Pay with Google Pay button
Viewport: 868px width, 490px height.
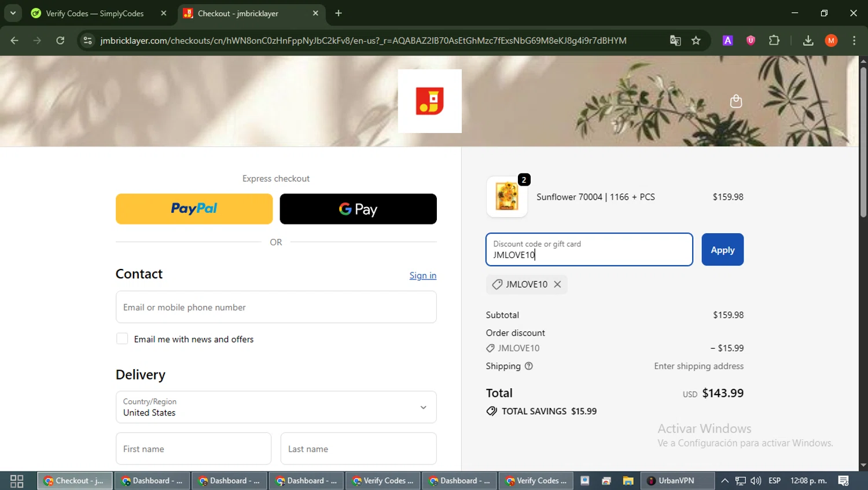point(358,209)
